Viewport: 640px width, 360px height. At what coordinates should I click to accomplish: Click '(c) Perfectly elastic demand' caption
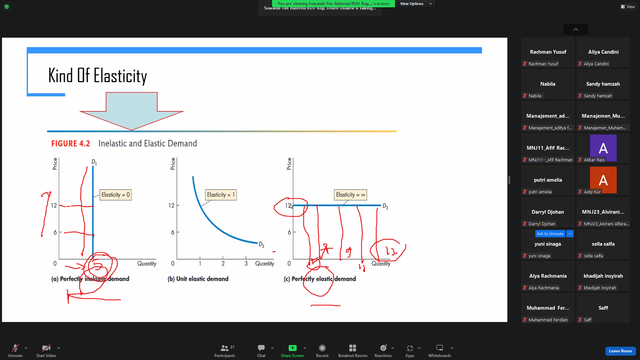click(x=320, y=279)
